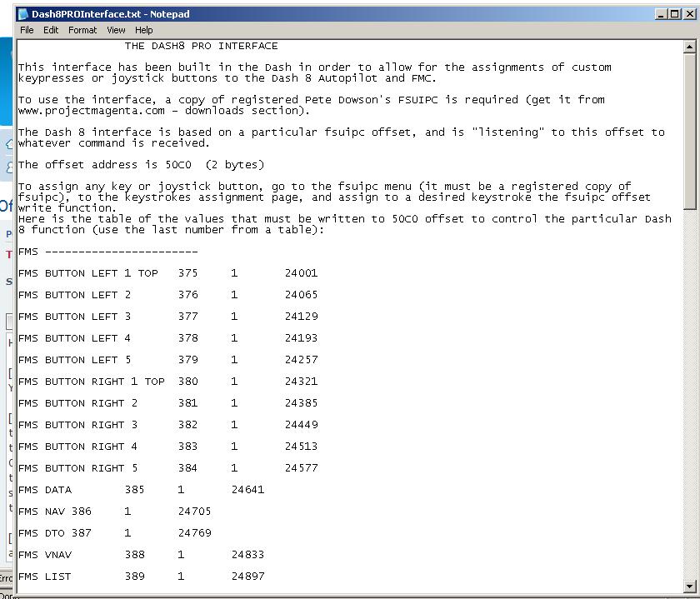
Task: Close the Notepad window
Action: (x=690, y=14)
